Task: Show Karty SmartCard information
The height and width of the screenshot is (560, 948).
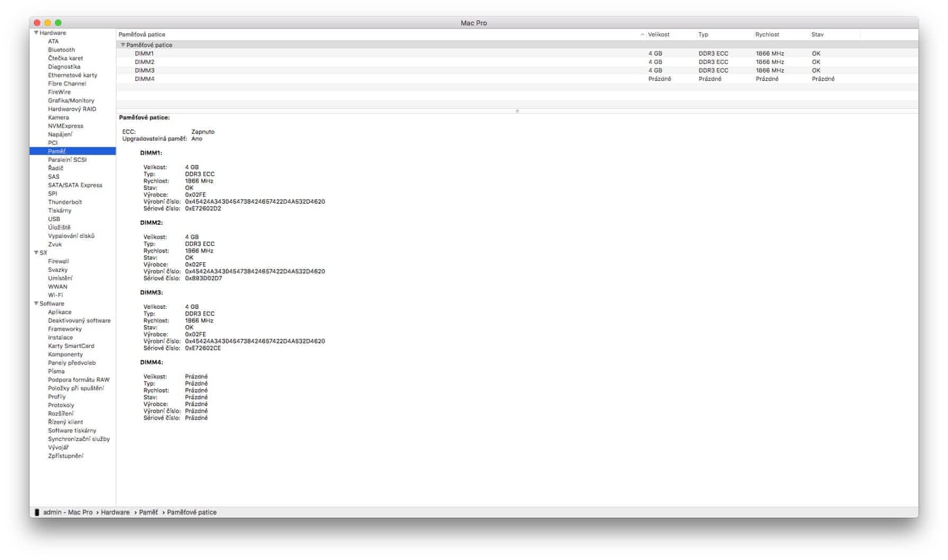Action: (71, 346)
